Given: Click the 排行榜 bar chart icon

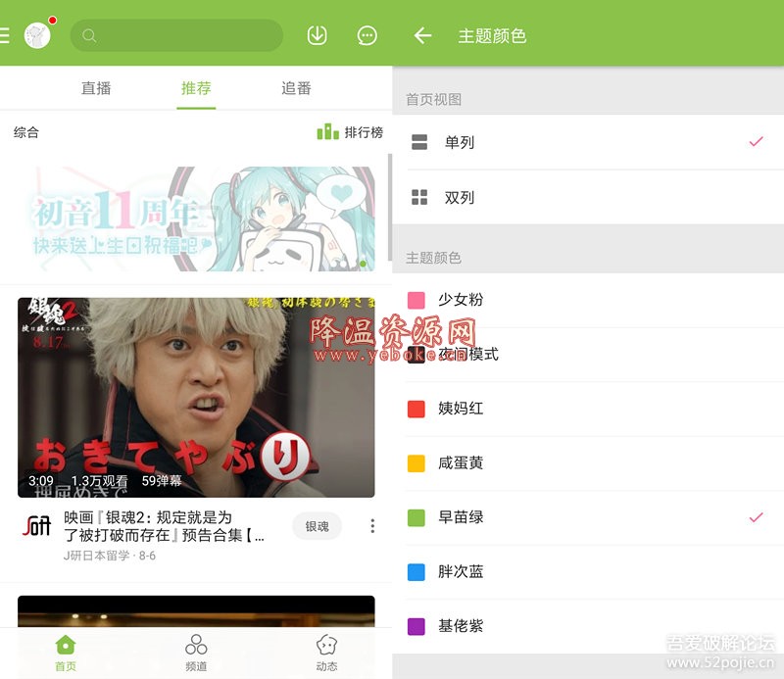Looking at the screenshot, I should coord(327,131).
